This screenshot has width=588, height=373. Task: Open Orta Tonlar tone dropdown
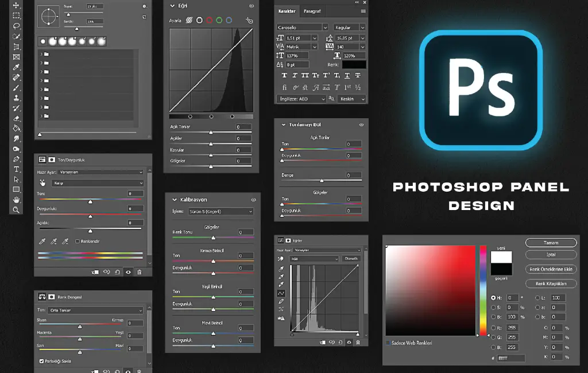[x=96, y=310]
